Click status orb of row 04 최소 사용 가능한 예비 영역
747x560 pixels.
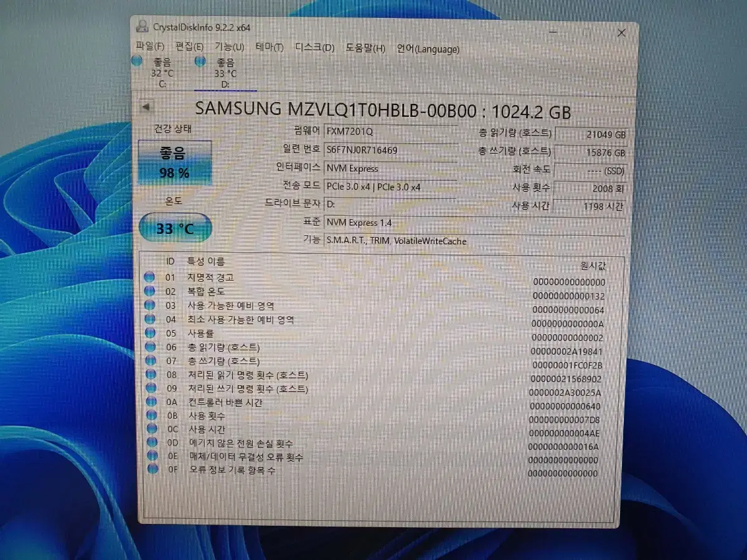tap(149, 319)
